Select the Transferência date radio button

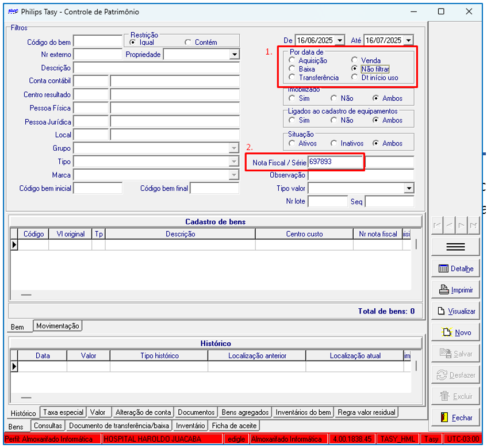(x=292, y=77)
